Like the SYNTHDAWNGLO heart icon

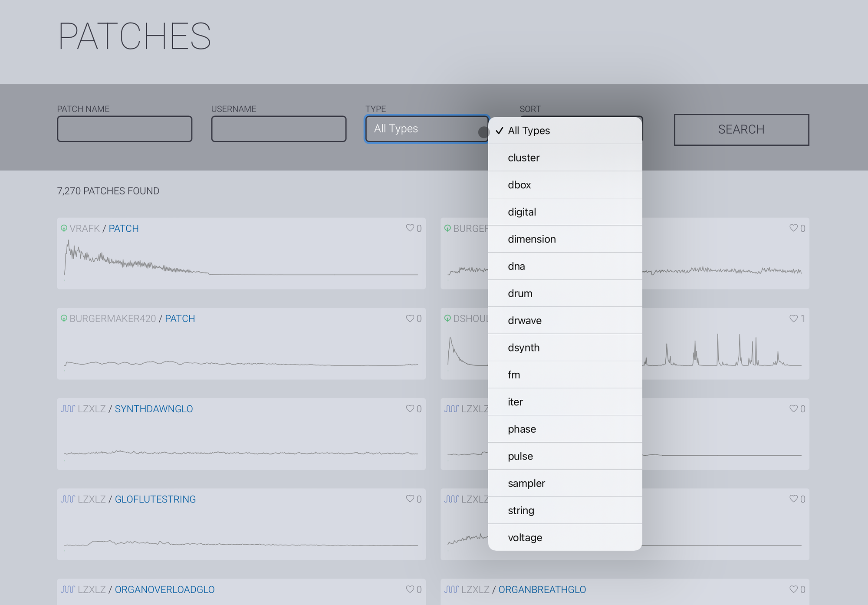[410, 408]
